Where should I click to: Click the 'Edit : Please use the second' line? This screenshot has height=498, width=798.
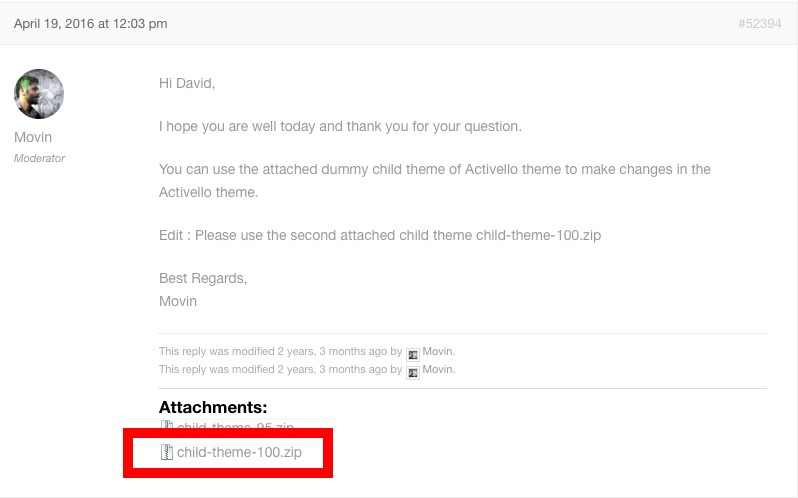click(x=379, y=235)
